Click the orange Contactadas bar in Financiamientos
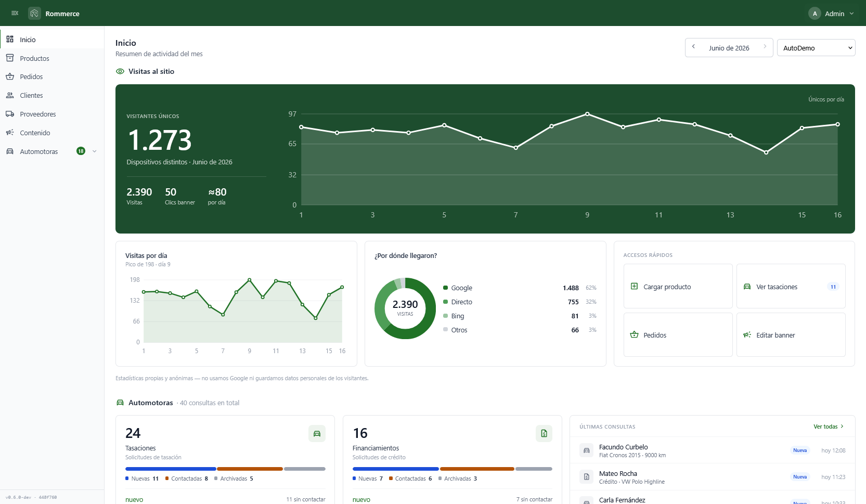The image size is (866, 504). pyautogui.click(x=477, y=469)
